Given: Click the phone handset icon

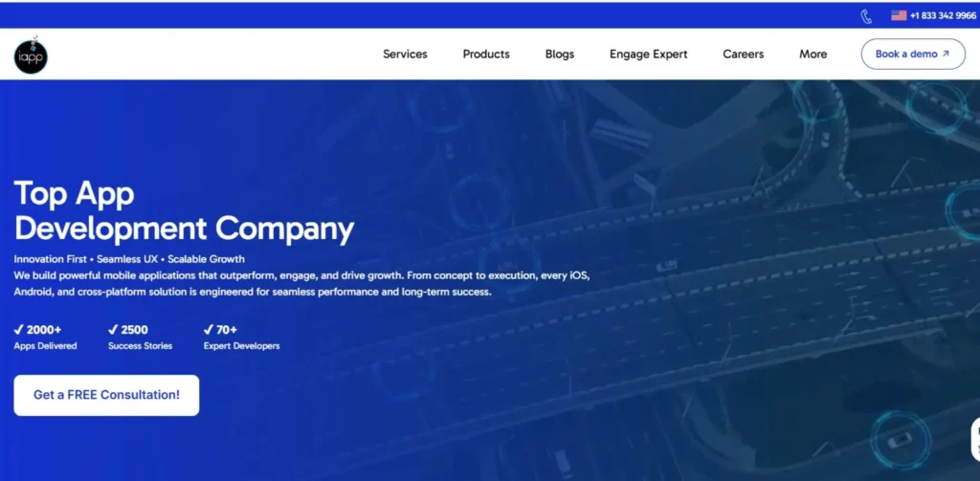Looking at the screenshot, I should [x=866, y=16].
